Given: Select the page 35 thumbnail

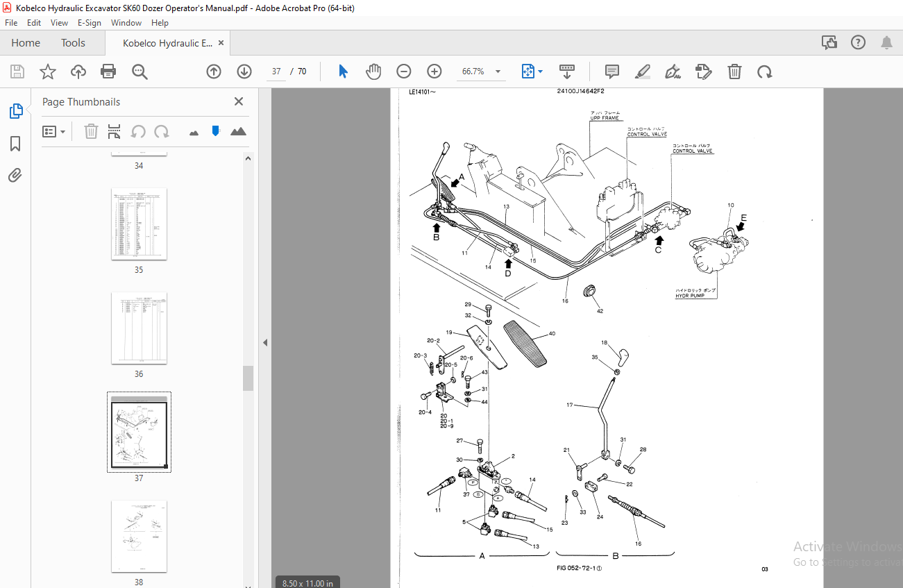Looking at the screenshot, I should click(x=139, y=224).
